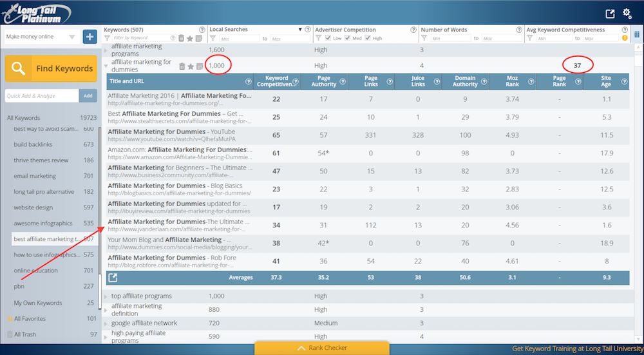Toggle the Med advertiser competition checkbox
The height and width of the screenshot is (355, 644).
click(348, 39)
